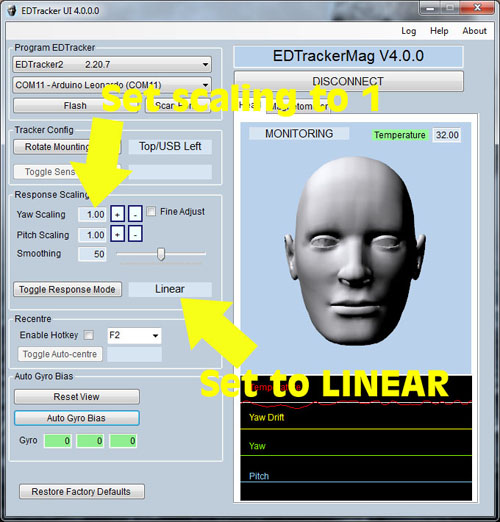Viewport: 500px width, 522px height.
Task: Click the EDTracker app icon in title bar
Action: 12,10
